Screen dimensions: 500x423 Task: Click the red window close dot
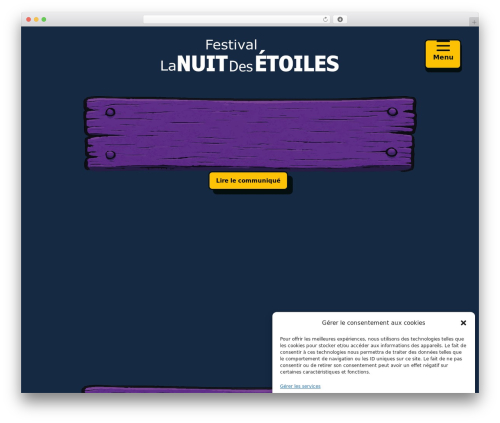pyautogui.click(x=29, y=19)
